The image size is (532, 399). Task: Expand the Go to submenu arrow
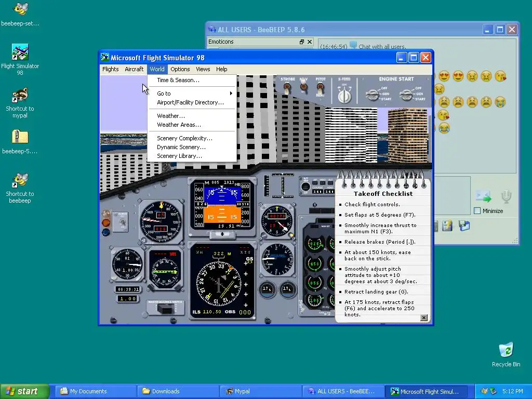[231, 94]
